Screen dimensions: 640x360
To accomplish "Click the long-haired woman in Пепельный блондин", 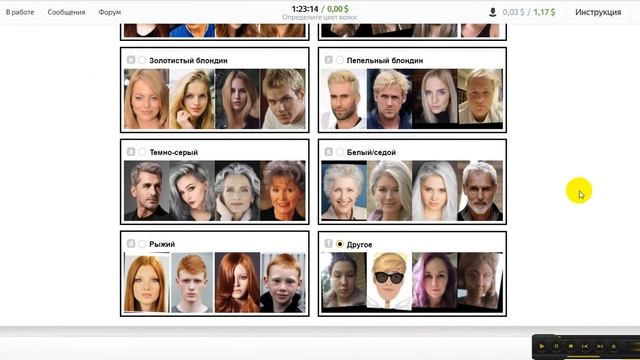I will [x=434, y=97].
